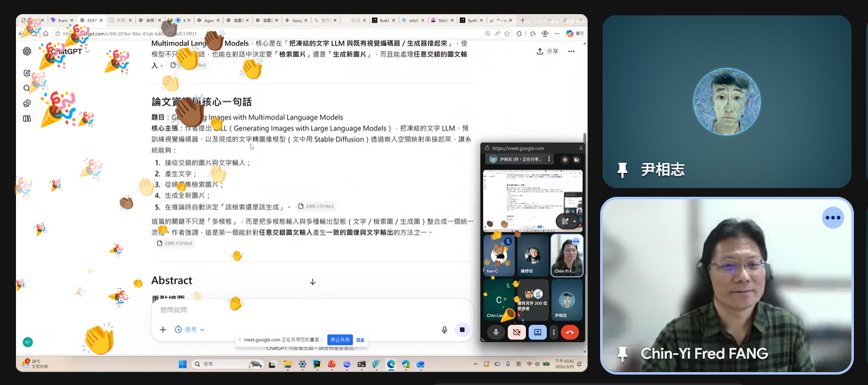
Task: Open new chat from ChatGPT sidebar
Action: (27, 73)
